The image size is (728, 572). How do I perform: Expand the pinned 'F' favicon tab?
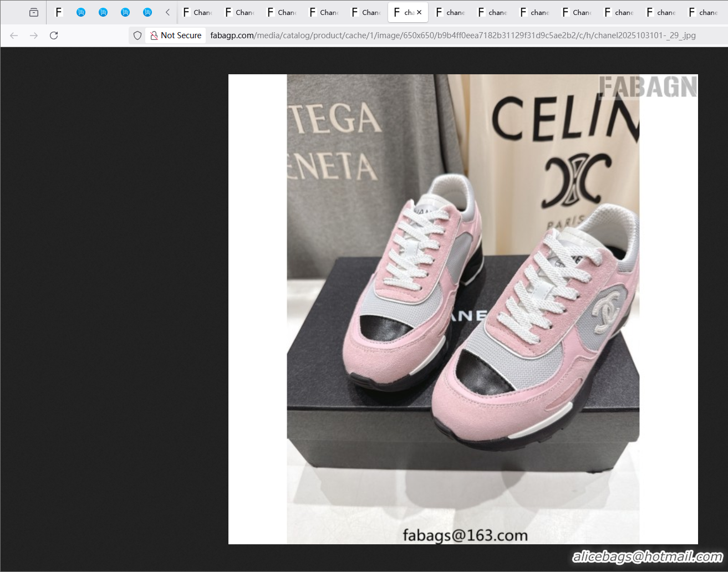[x=58, y=12]
